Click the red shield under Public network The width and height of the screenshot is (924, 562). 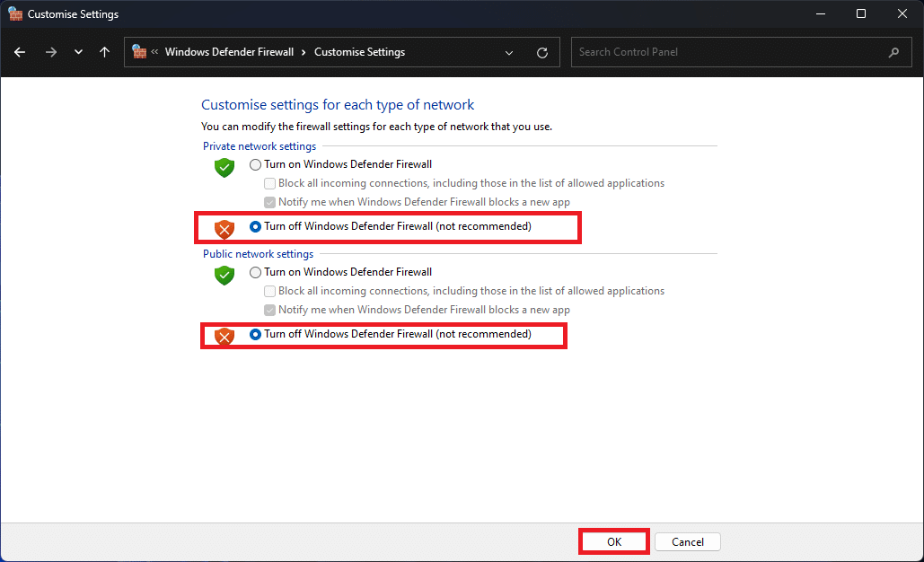224,337
